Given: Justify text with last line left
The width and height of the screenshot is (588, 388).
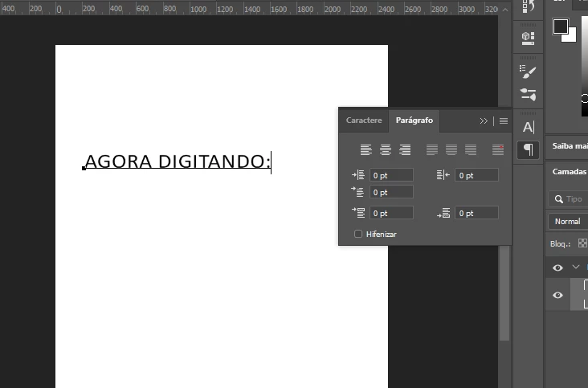Looking at the screenshot, I should click(x=432, y=149).
